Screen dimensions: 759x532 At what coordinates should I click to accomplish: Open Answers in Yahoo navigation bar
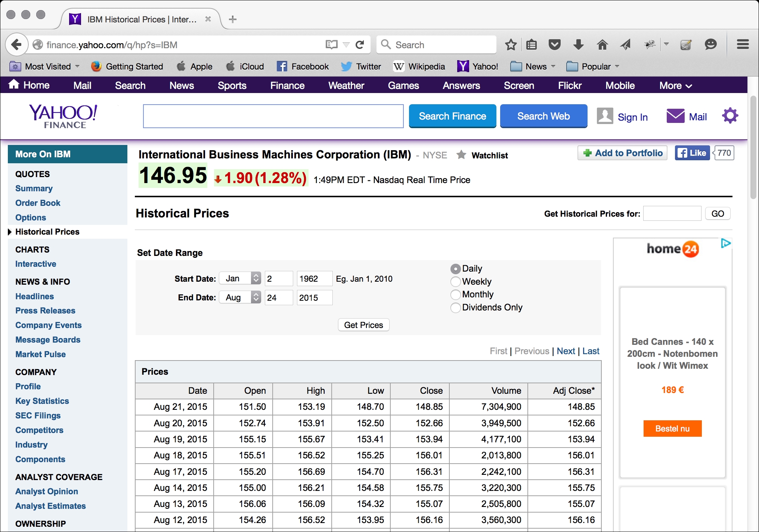tap(461, 86)
